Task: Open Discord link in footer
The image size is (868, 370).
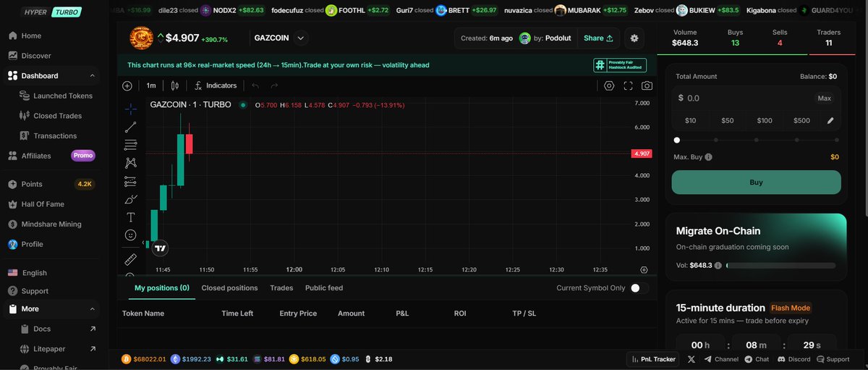Action: [793, 359]
